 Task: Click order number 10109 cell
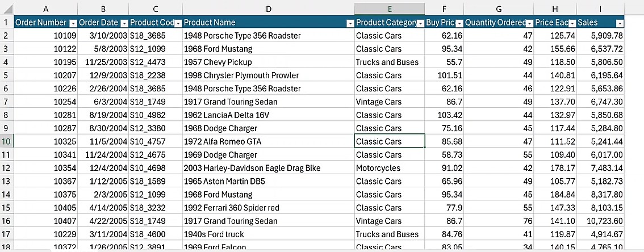coord(45,35)
